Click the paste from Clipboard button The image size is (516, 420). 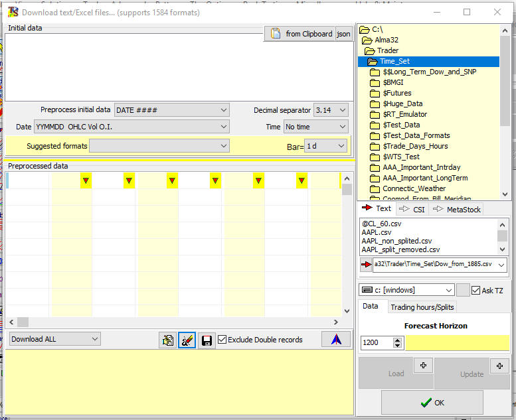coord(300,34)
